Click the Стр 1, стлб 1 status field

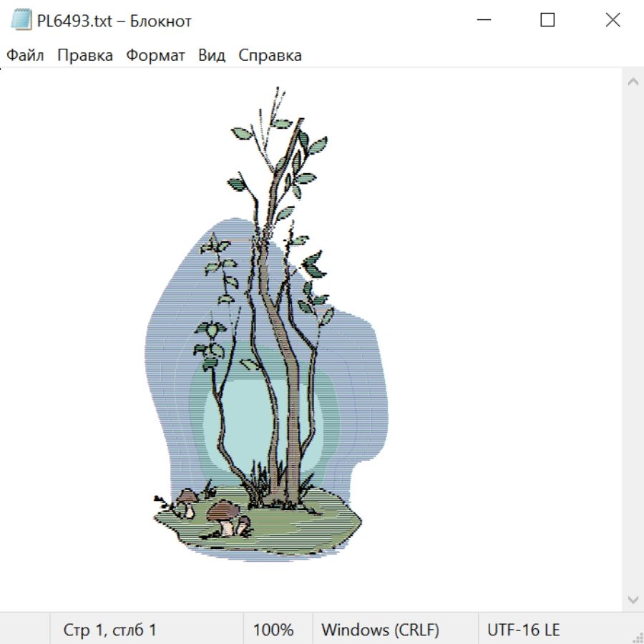click(x=109, y=630)
